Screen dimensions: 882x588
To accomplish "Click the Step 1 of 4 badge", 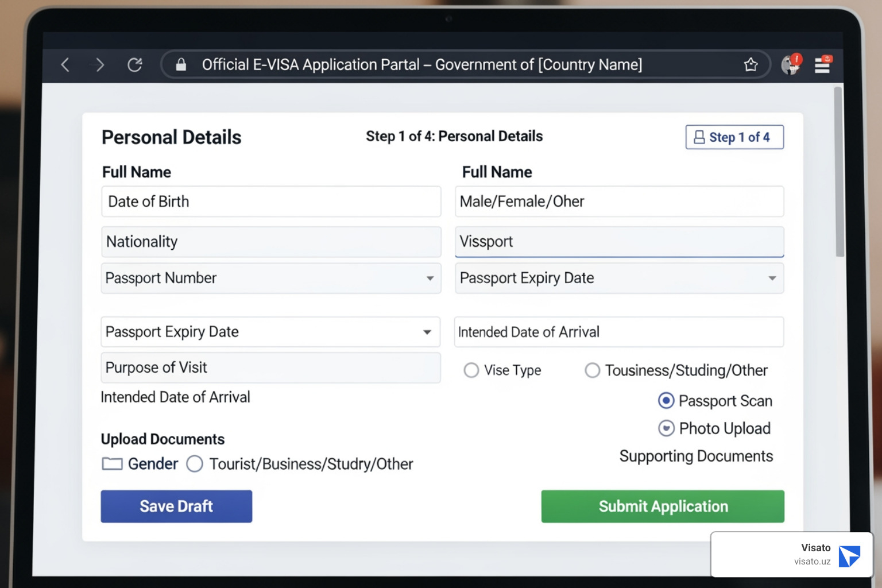I will pos(734,137).
